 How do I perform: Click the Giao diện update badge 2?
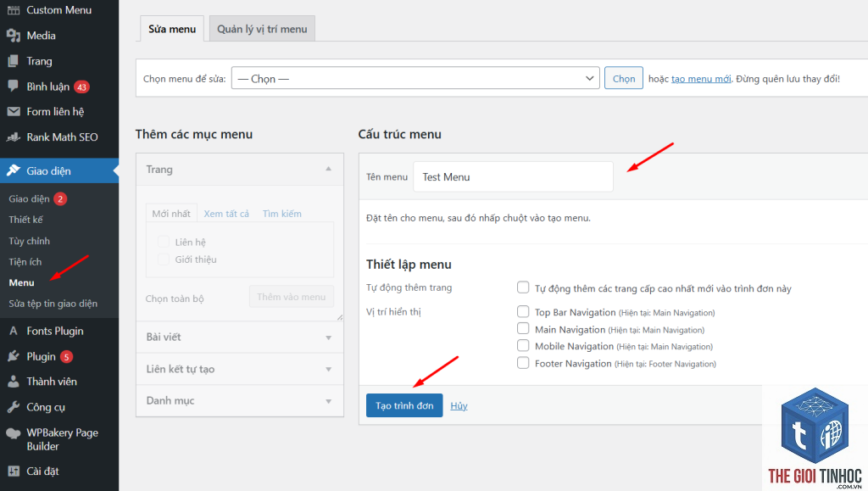tap(60, 198)
